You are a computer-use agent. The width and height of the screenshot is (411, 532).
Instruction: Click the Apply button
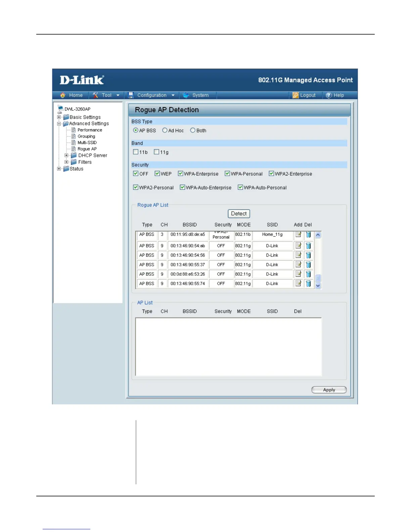(329, 390)
